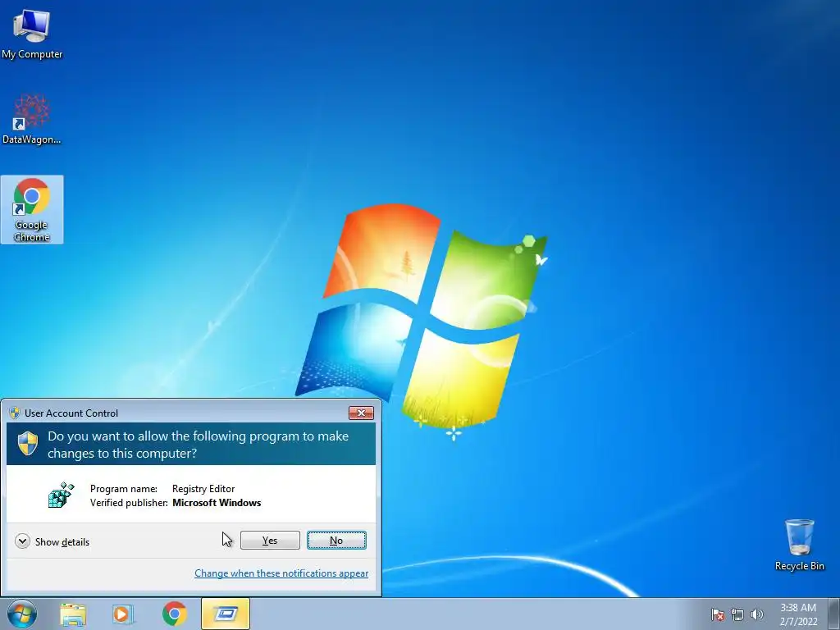Screen dimensions: 840x630
Task: Open the Recycle Bin icon
Action: coord(799,545)
